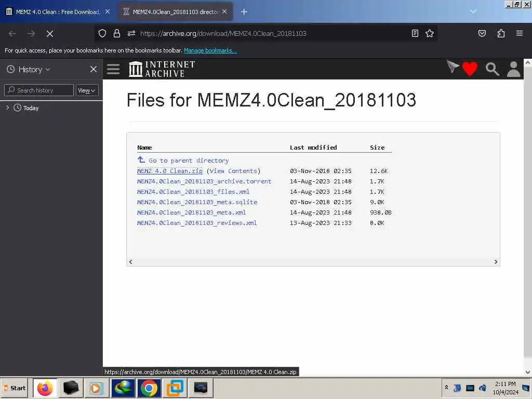Click the Files for MEMZ4.0Clean_20181103 heading
This screenshot has height=399, width=532.
(271, 100)
